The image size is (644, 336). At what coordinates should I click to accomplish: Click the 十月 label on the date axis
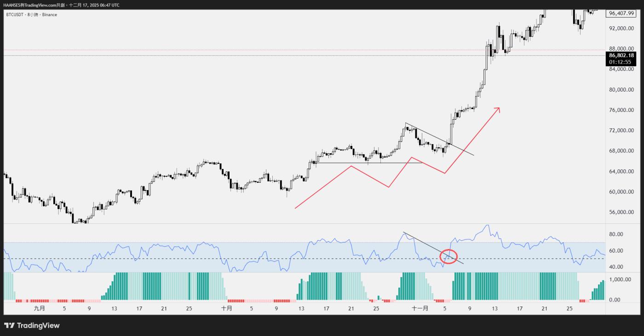click(x=226, y=308)
